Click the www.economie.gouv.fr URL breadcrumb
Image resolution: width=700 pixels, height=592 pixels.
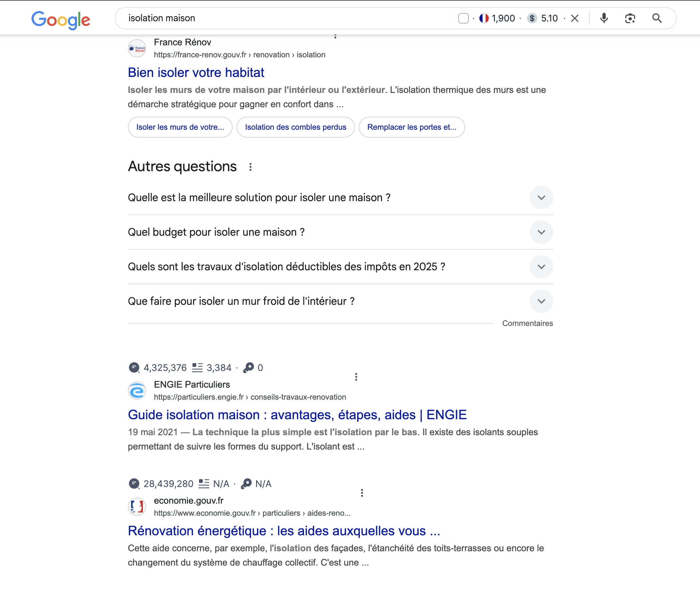(x=252, y=513)
